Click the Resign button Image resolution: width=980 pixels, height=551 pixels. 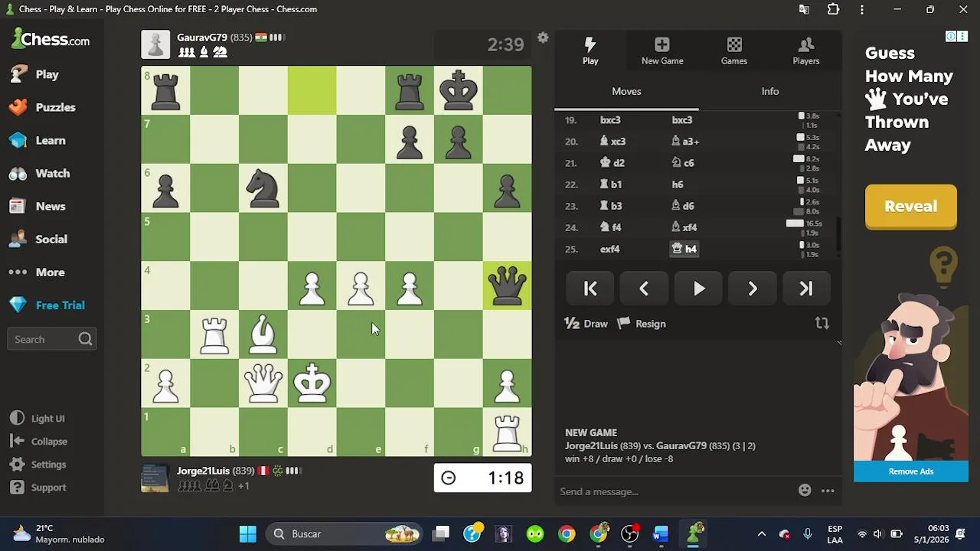(x=642, y=324)
